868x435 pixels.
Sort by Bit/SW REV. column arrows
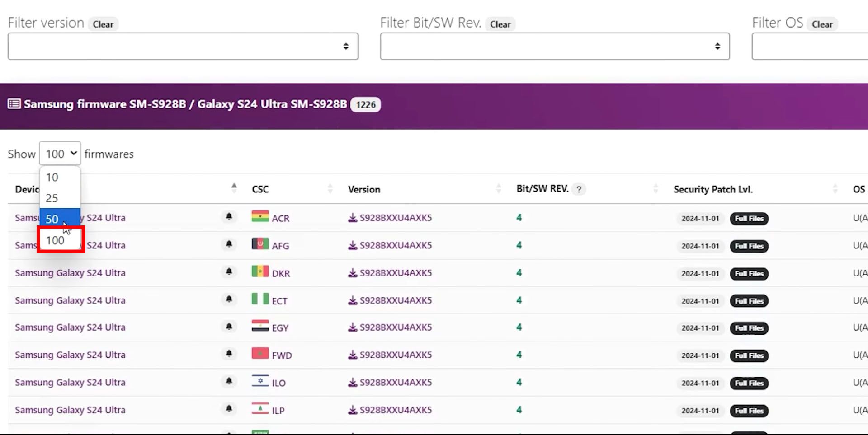[656, 188]
